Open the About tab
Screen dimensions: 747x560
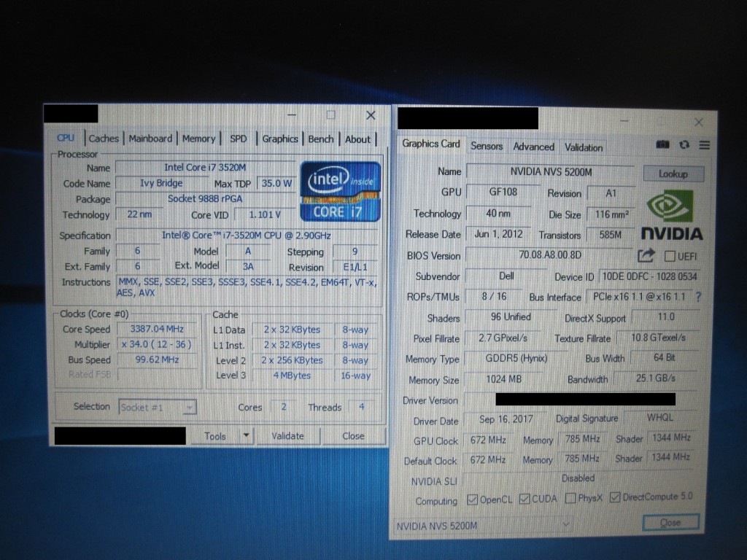pos(357,139)
